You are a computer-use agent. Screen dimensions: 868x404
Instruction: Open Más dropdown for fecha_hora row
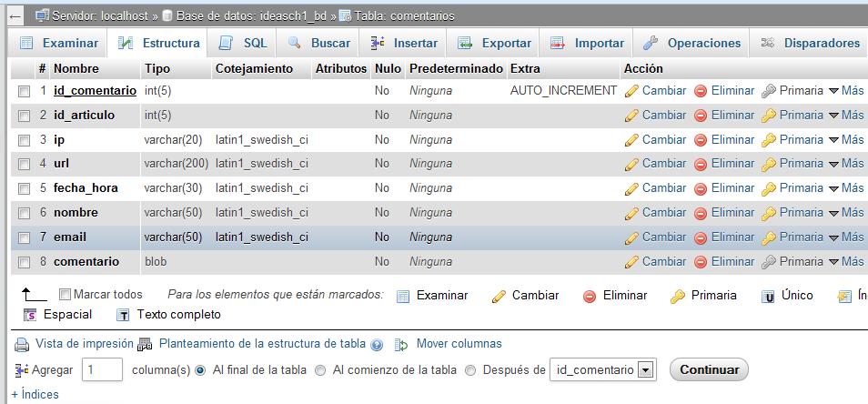846,187
